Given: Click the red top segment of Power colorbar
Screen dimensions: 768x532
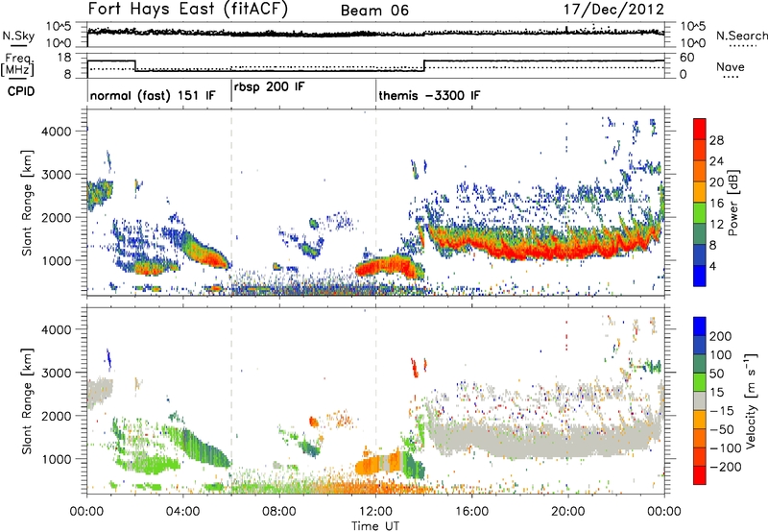Looking at the screenshot, I should tap(700, 129).
